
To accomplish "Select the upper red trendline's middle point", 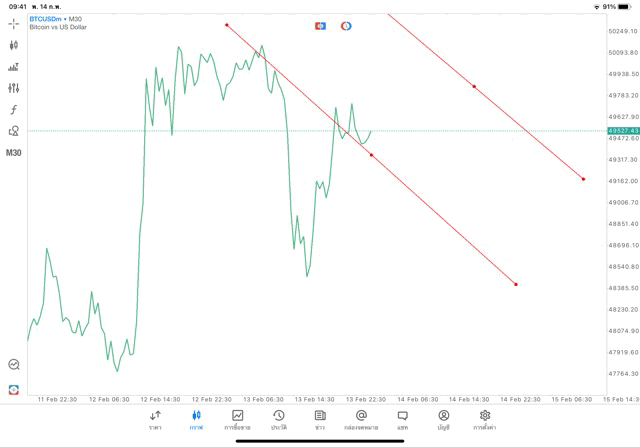I will (x=474, y=87).
